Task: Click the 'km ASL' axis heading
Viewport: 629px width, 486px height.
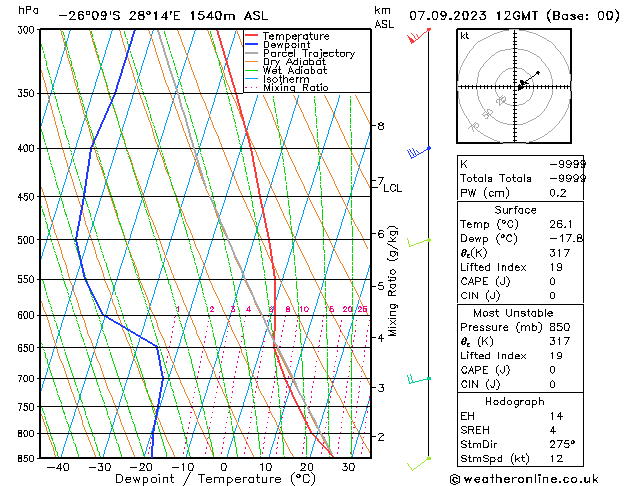Action: 384,17
